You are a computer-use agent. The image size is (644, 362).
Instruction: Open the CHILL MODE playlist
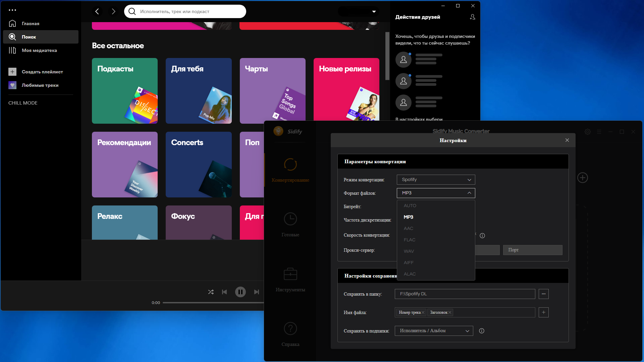[x=23, y=103]
